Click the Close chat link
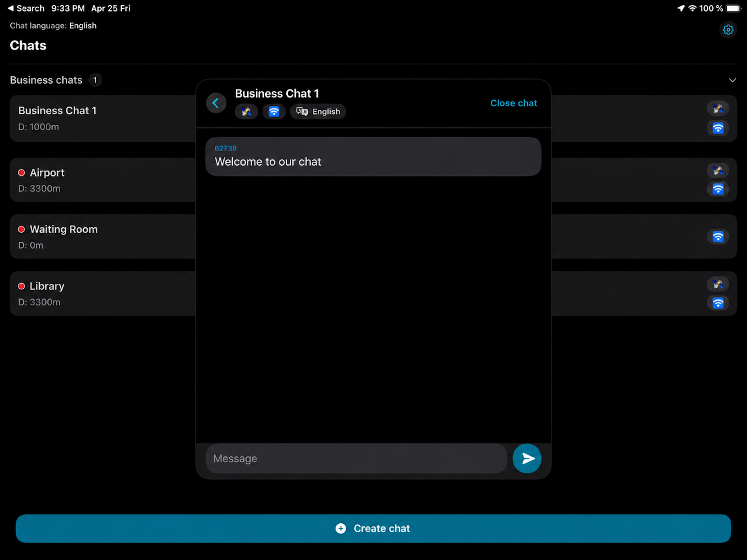 tap(513, 103)
